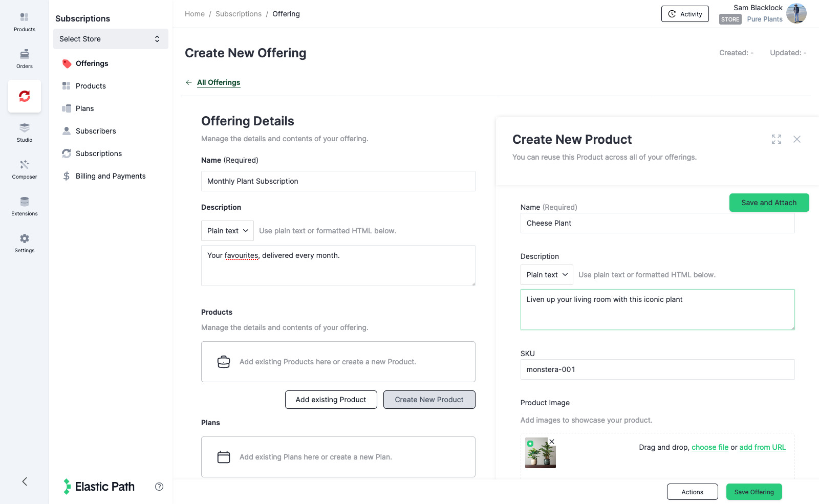Open offering description Plain text format dropdown

coord(227,231)
